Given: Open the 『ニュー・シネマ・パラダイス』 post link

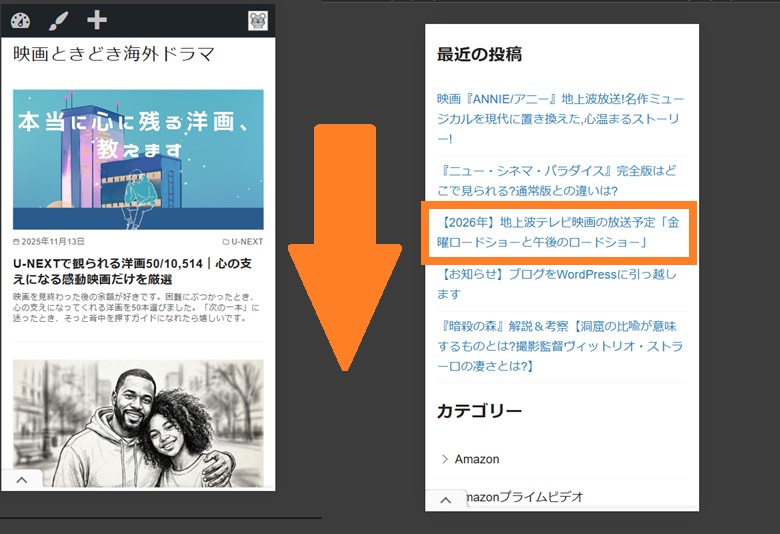Looking at the screenshot, I should (557, 181).
